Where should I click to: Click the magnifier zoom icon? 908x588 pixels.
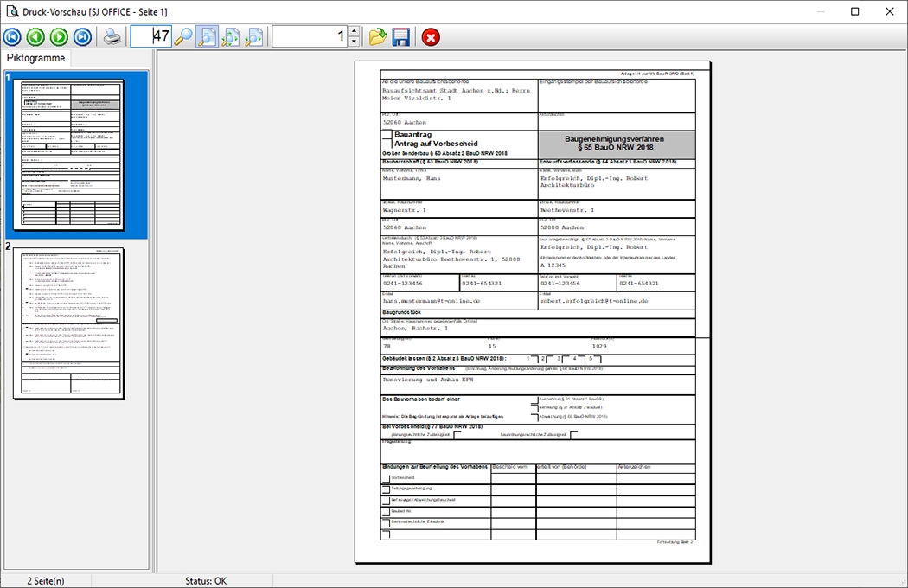click(x=183, y=37)
